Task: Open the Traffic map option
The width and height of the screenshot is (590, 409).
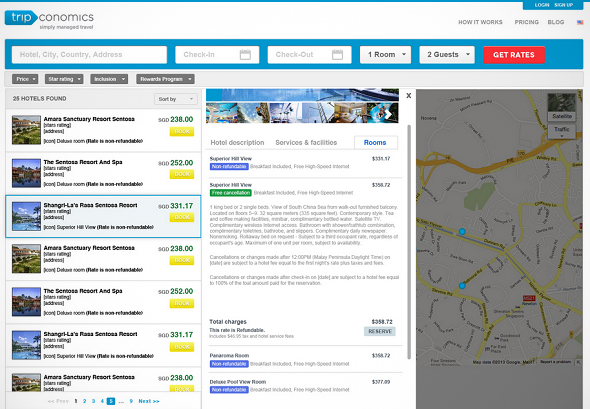Action: pyautogui.click(x=561, y=131)
